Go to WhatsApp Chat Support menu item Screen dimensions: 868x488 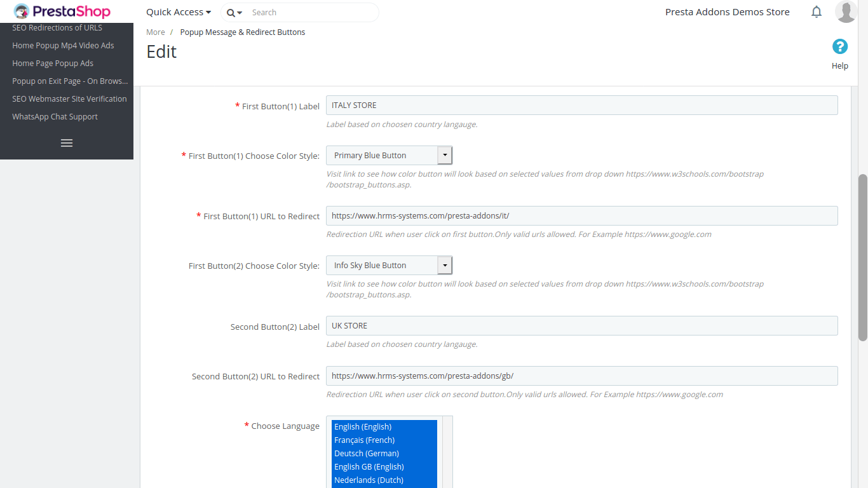pyautogui.click(x=55, y=117)
